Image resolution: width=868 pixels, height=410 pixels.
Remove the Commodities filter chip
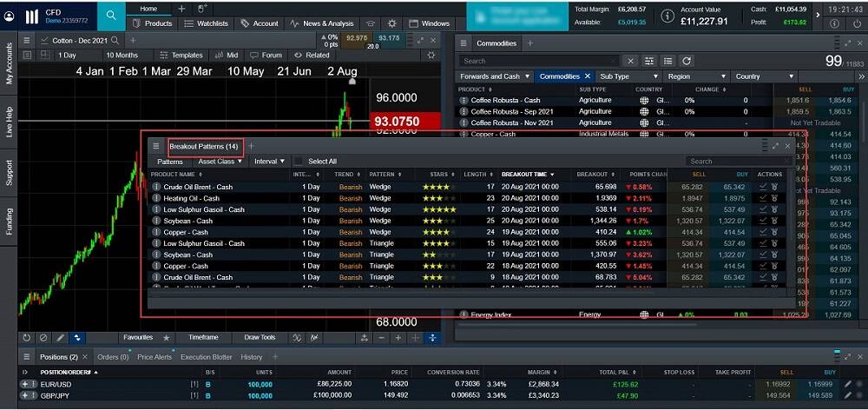tap(588, 76)
